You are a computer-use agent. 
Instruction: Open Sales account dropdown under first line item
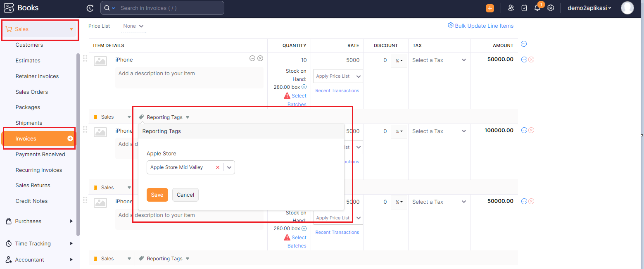pos(112,117)
